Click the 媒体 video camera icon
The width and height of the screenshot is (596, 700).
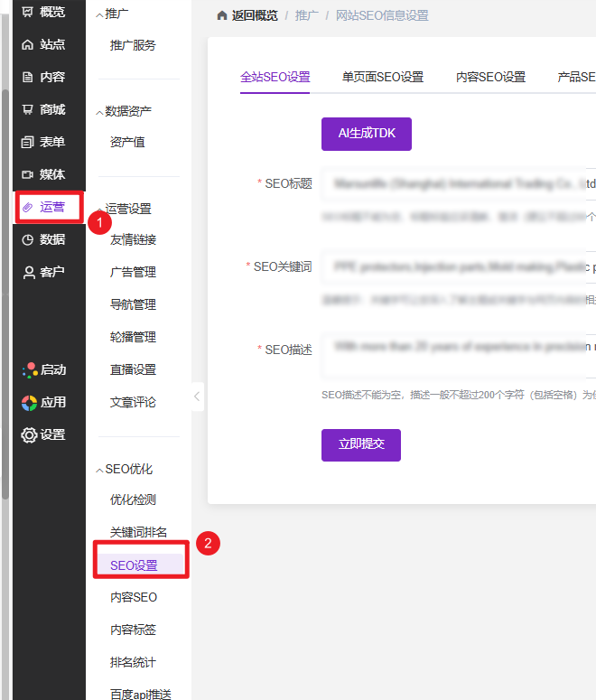coord(28,175)
